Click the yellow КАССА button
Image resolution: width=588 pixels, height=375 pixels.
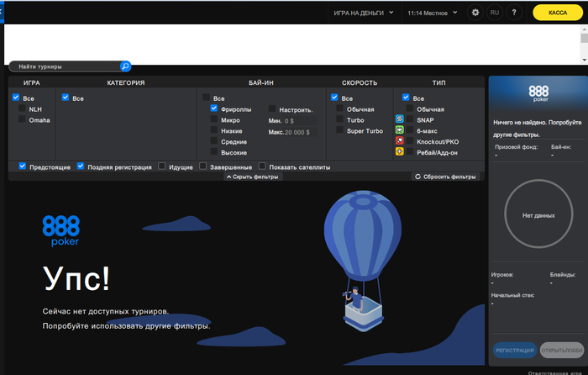pos(558,13)
